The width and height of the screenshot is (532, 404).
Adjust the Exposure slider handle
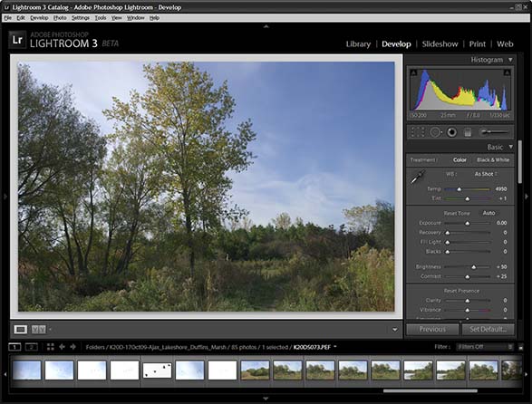point(467,223)
